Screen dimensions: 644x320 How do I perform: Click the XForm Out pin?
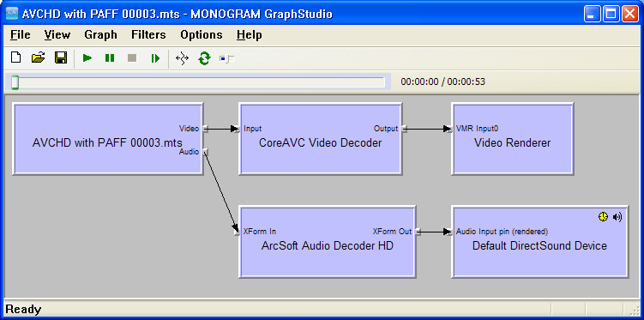418,232
